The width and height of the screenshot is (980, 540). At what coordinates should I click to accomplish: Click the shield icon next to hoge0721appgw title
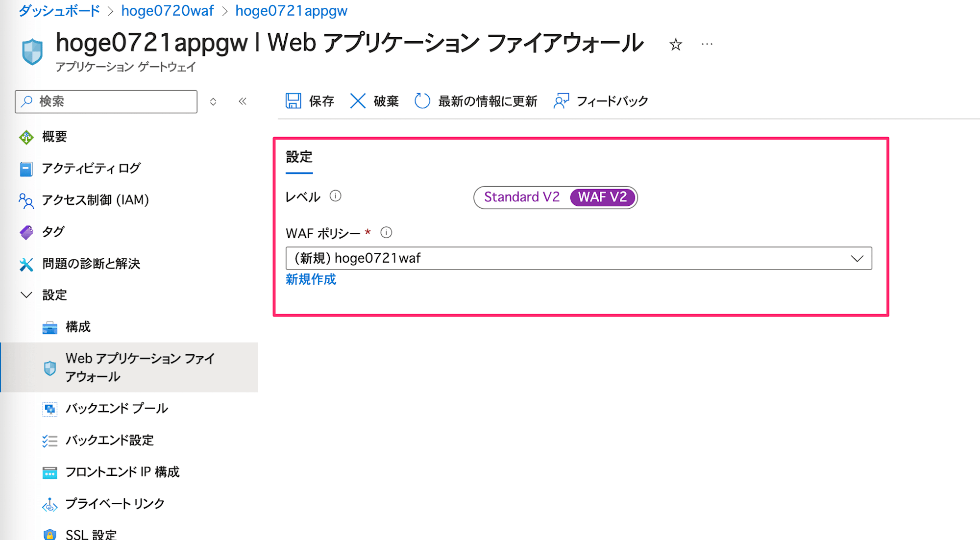tap(32, 51)
